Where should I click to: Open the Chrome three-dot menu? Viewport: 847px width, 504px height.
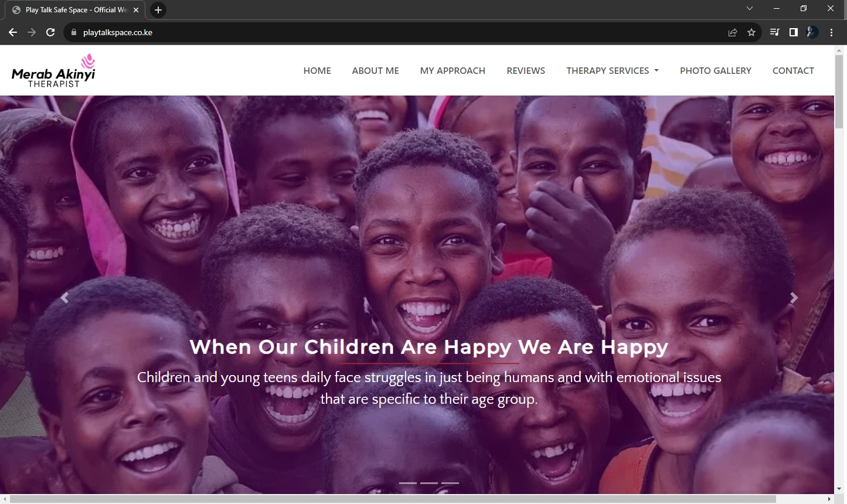coord(831,32)
